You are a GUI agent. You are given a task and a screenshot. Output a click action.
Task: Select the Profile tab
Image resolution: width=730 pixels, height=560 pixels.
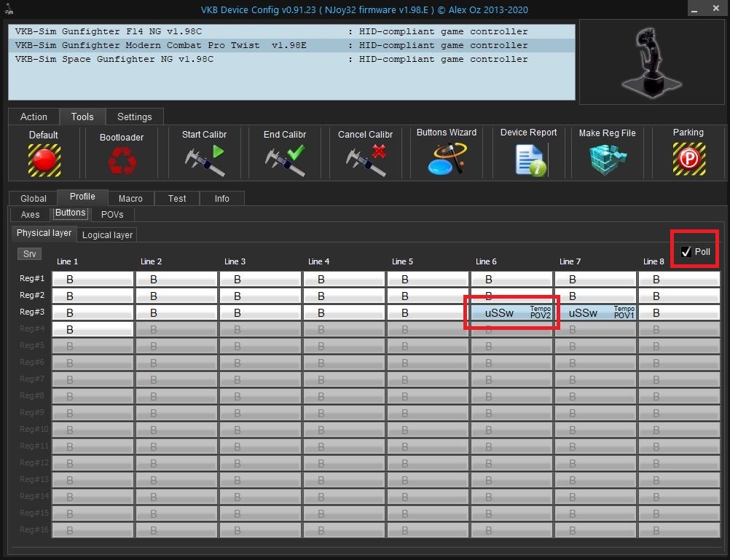[x=82, y=197]
